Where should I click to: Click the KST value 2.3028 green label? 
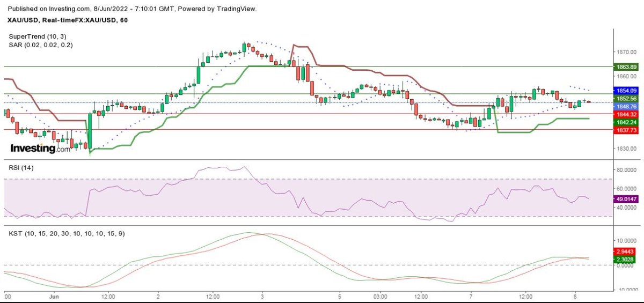click(x=625, y=258)
